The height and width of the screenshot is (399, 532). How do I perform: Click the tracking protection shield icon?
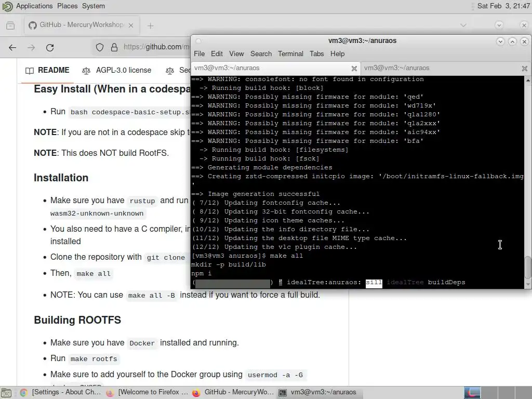(x=99, y=47)
